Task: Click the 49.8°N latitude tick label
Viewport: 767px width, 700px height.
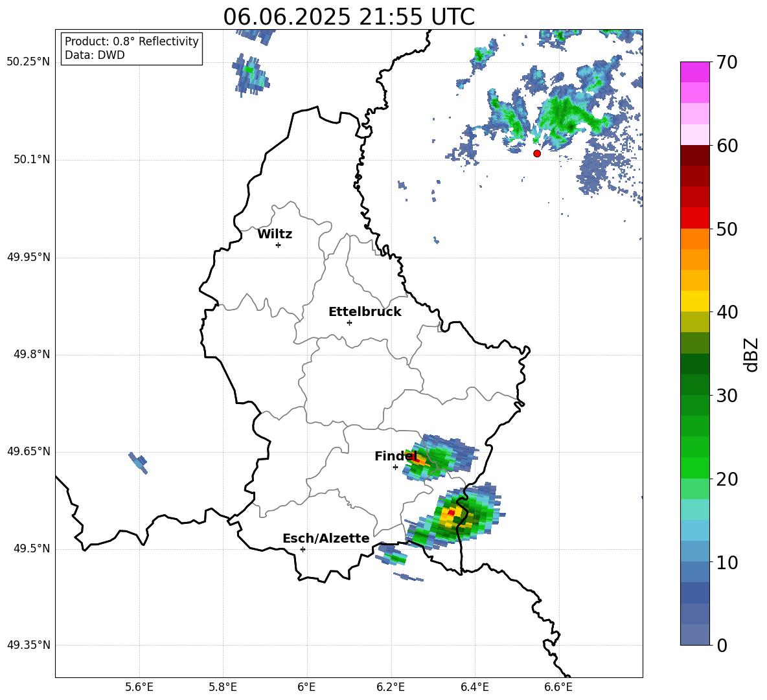Action: click(31, 354)
